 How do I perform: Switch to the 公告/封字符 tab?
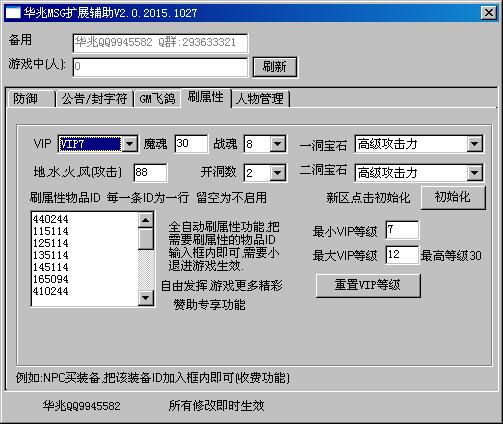[x=95, y=99]
